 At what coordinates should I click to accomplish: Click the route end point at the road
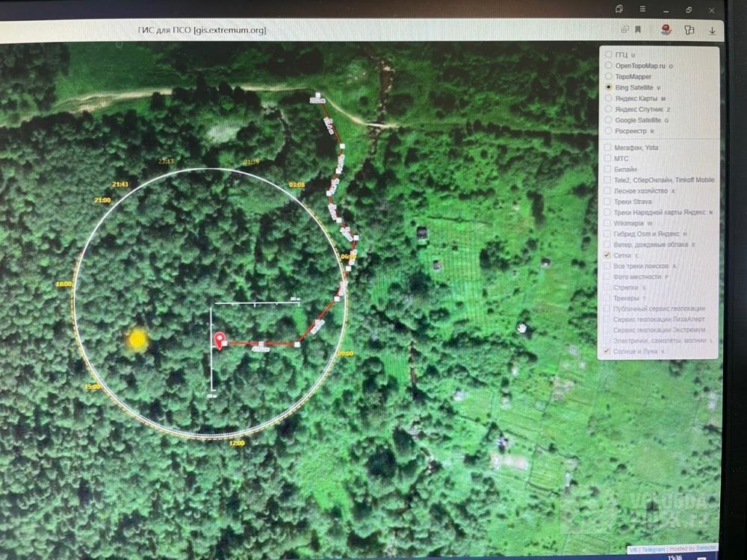pos(317,96)
